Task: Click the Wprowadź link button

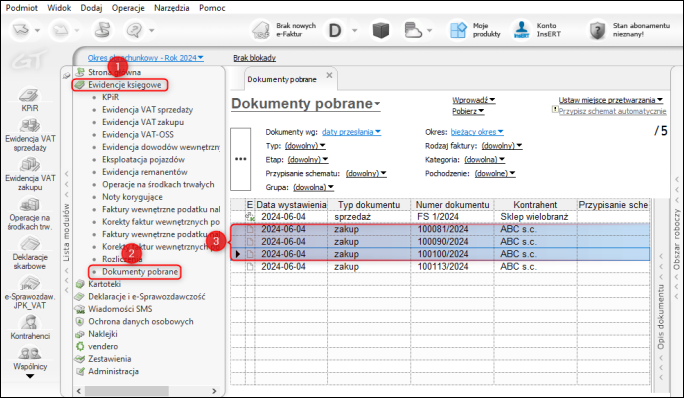Action: (x=473, y=100)
